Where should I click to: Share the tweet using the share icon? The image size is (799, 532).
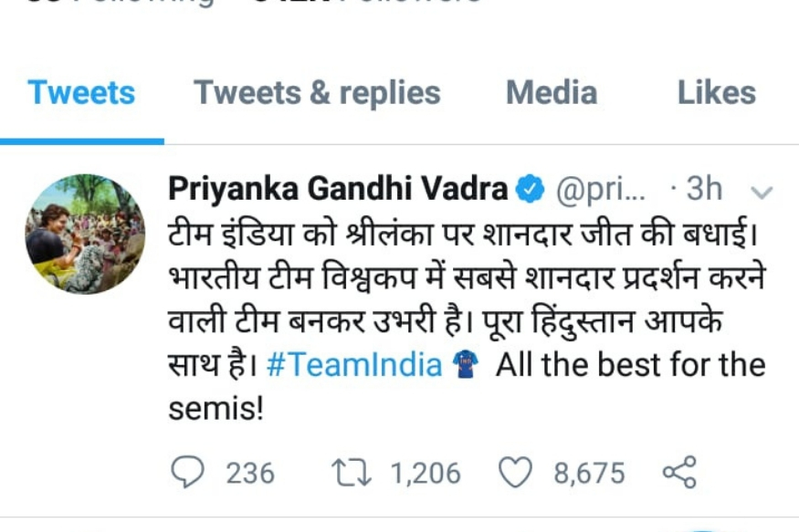click(679, 473)
